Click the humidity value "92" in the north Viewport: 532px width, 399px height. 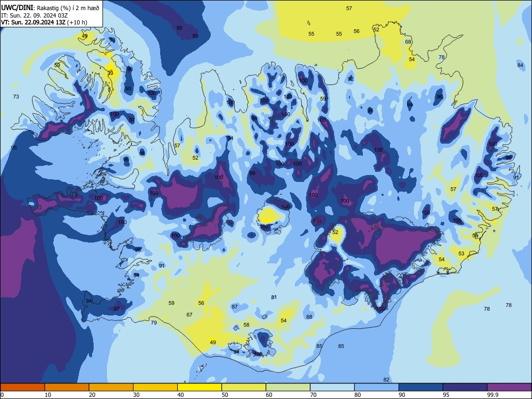point(351,79)
